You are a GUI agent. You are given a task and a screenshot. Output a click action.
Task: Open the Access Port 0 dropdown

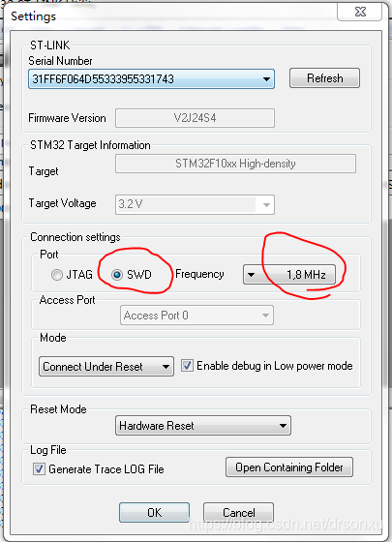pyautogui.click(x=196, y=316)
